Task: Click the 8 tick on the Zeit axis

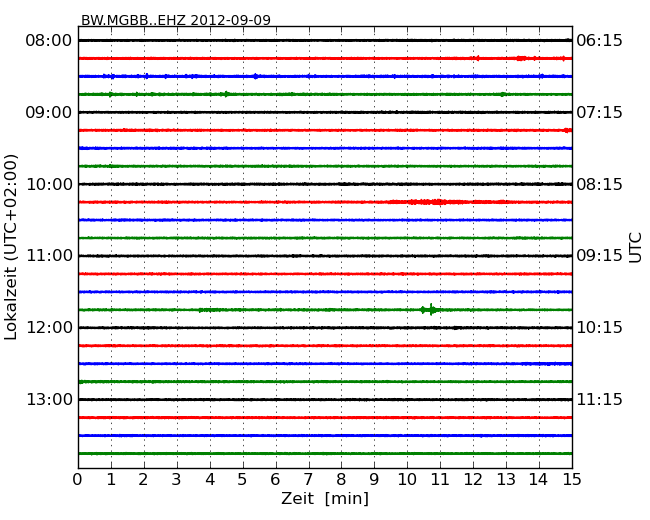Action: tap(341, 479)
